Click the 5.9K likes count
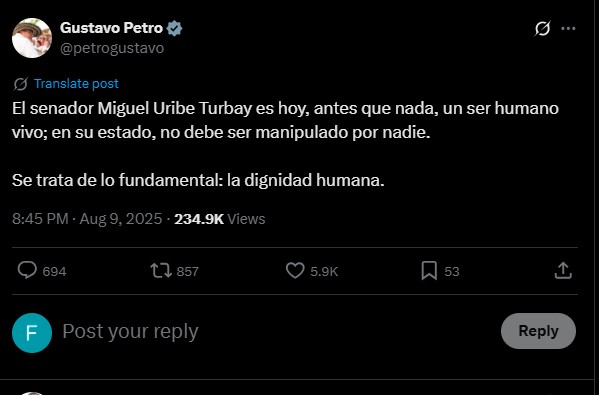 point(324,271)
